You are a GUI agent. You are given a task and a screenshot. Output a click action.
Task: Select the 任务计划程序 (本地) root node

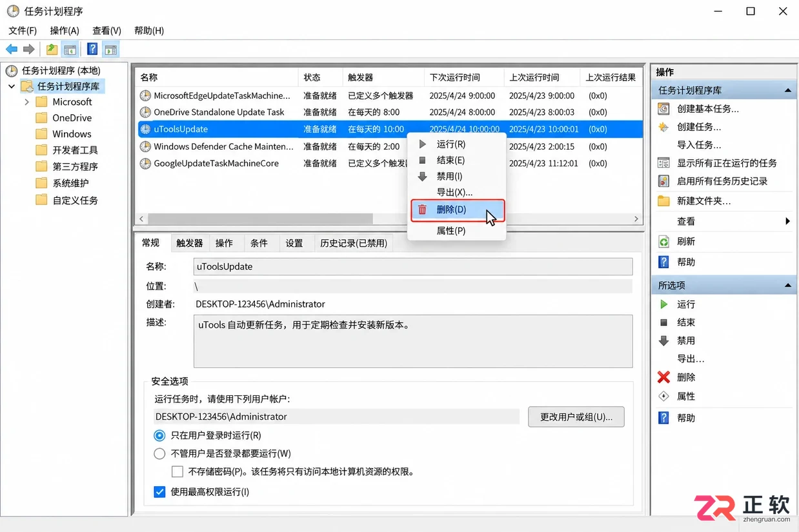[61, 70]
